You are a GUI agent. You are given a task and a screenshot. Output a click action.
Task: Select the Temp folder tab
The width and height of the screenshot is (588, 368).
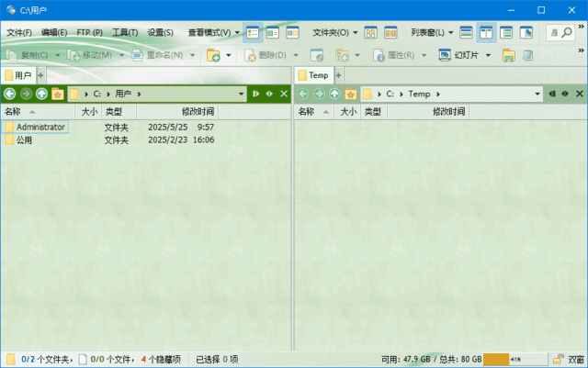[314, 75]
